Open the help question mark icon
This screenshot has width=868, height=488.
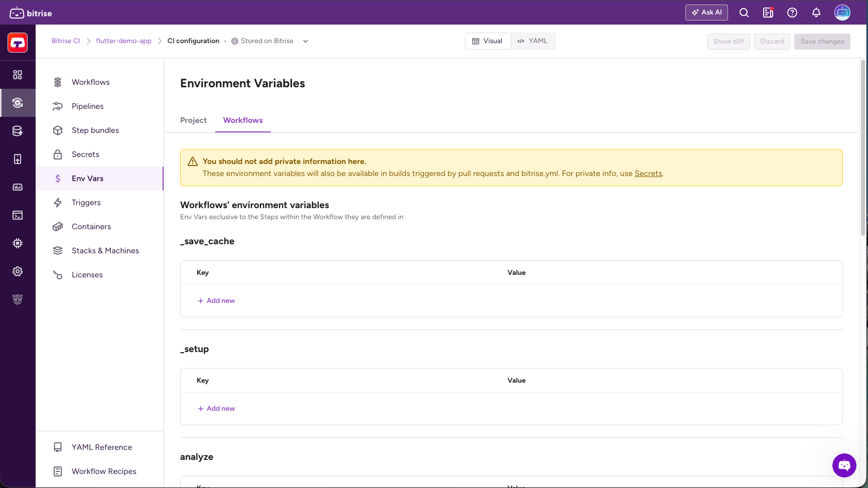792,13
